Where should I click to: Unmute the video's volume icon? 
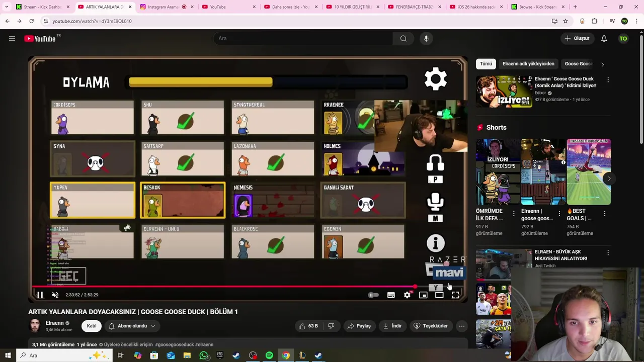tap(55, 295)
